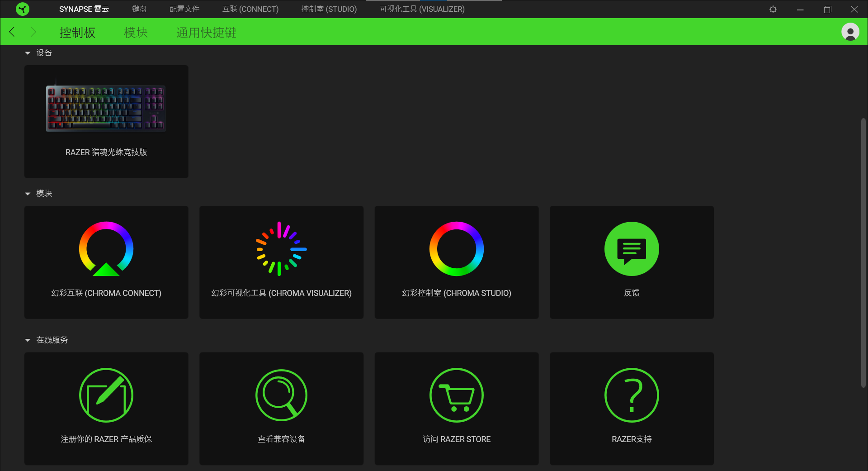Click the vertical scrollbar on the right

(x=863, y=252)
